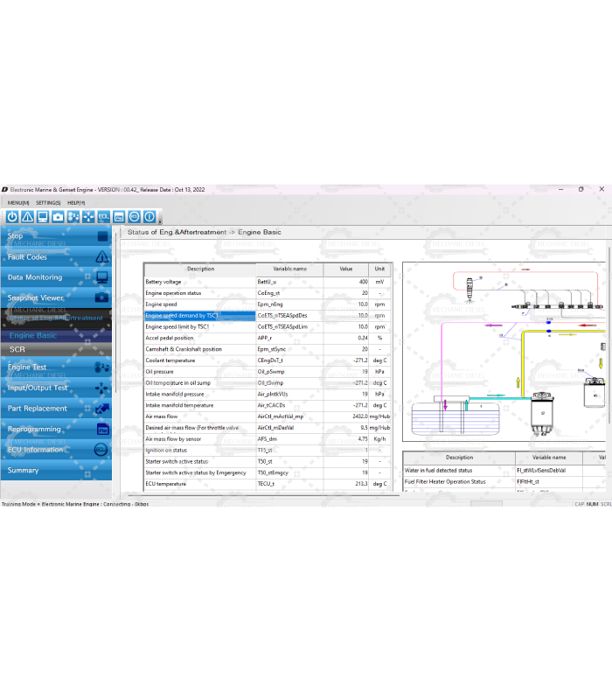This screenshot has height=700, width=612.
Task: Open the SETTING(S) menu
Action: [48, 202]
